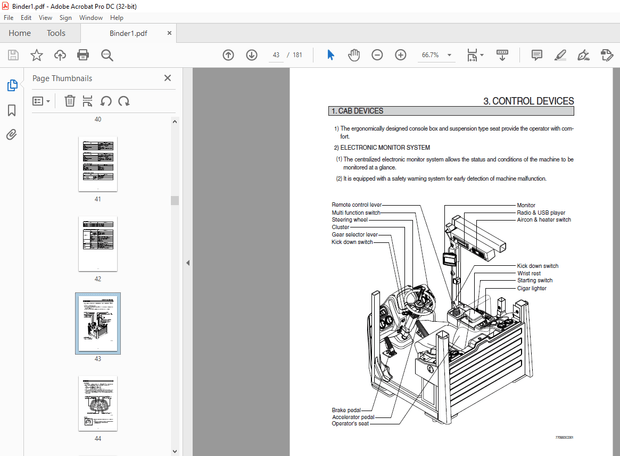
Task: Toggle the Bookmarks panel button
Action: tap(13, 110)
